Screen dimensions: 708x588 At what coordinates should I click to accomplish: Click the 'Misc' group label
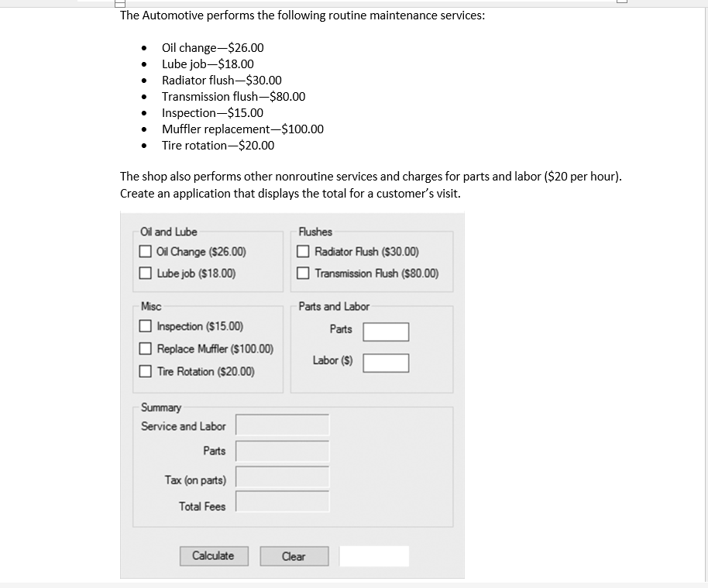[151, 306]
